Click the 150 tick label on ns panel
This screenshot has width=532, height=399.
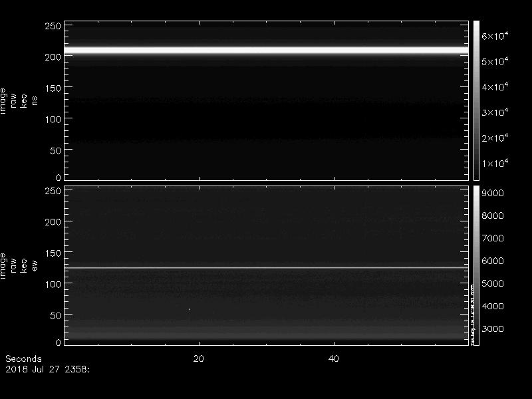53,88
